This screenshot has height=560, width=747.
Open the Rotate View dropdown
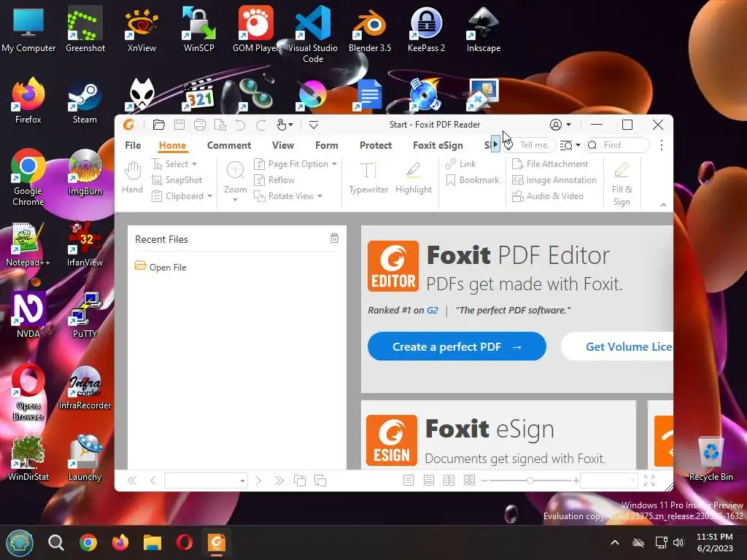320,196
